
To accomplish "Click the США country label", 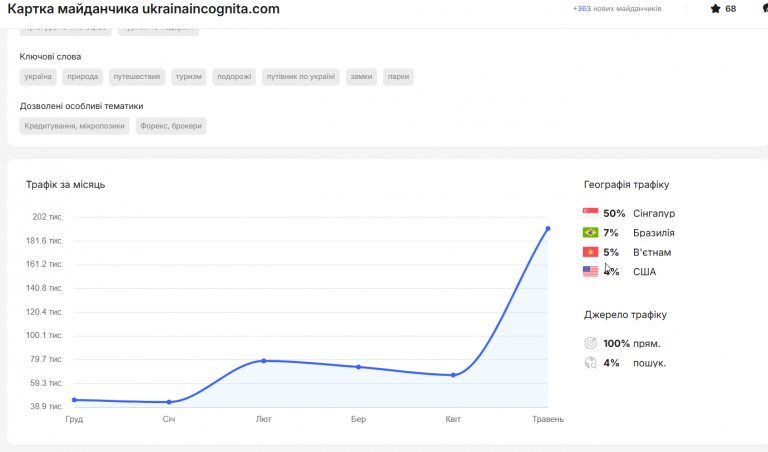I will tap(645, 271).
